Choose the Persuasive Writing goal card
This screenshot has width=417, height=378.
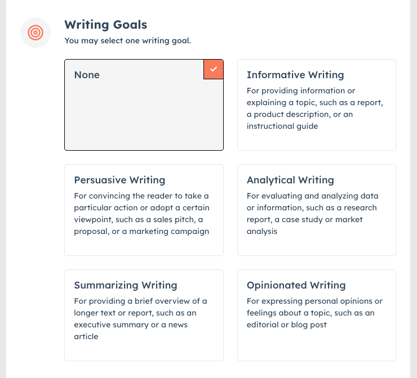[144, 210]
